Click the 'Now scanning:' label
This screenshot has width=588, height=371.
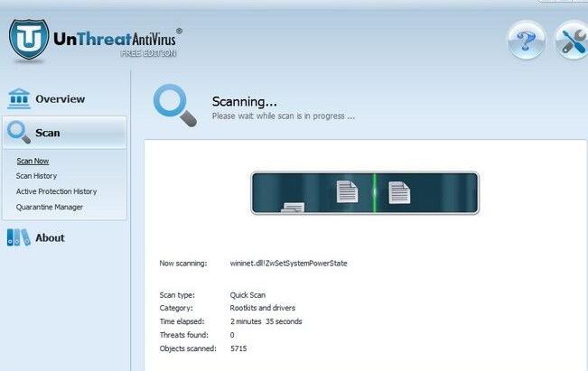(x=183, y=264)
